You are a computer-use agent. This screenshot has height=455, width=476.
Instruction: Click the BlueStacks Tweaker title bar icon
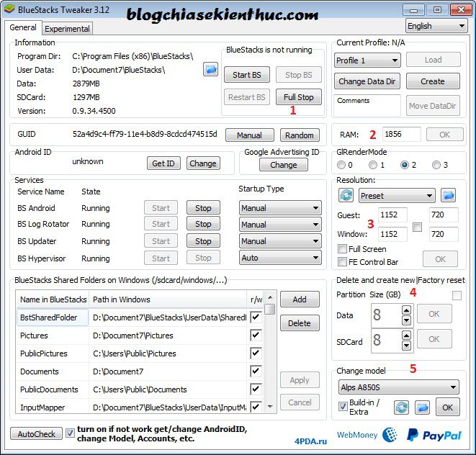(9, 9)
